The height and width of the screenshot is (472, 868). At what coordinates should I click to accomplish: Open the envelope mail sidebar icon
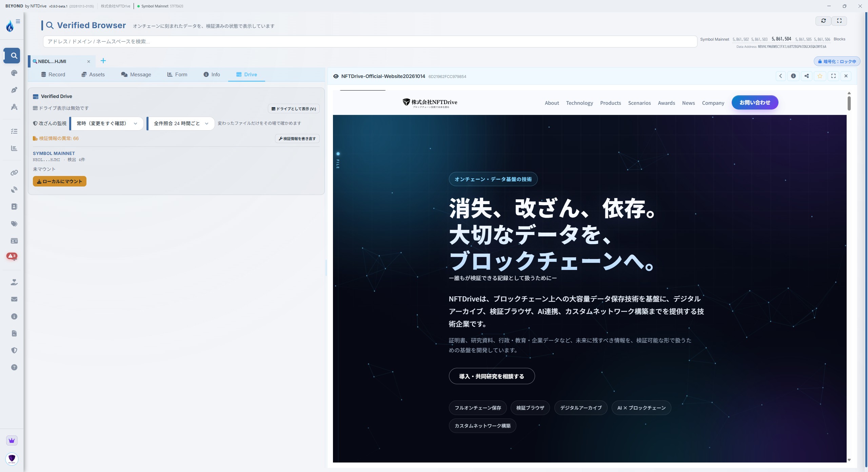[x=14, y=299]
